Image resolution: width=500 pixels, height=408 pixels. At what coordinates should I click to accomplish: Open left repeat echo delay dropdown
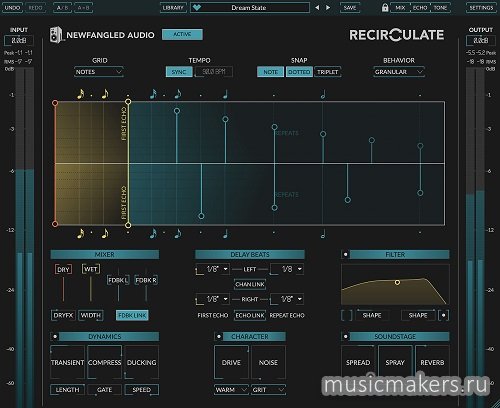(287, 269)
